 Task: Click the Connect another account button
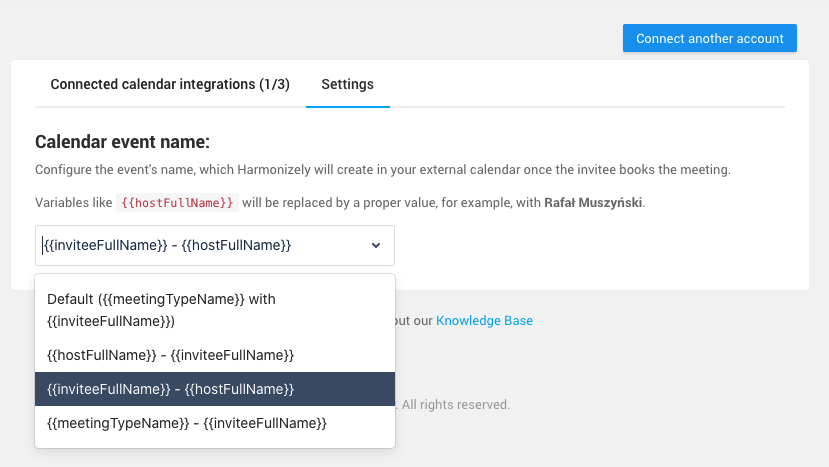click(710, 38)
